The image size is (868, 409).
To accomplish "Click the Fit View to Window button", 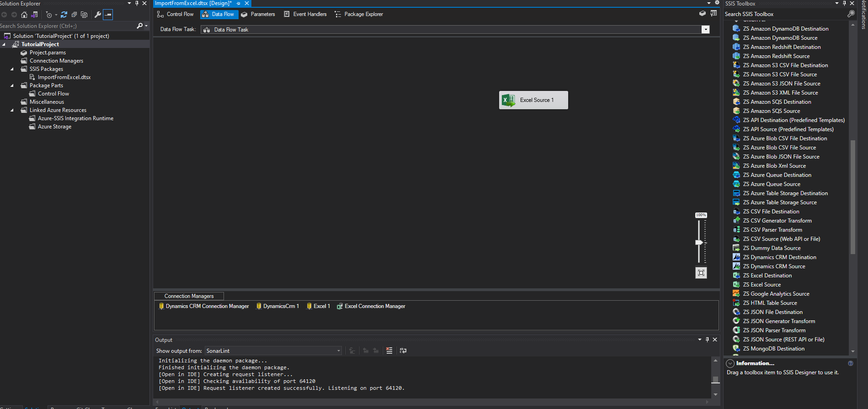I will [x=701, y=273].
